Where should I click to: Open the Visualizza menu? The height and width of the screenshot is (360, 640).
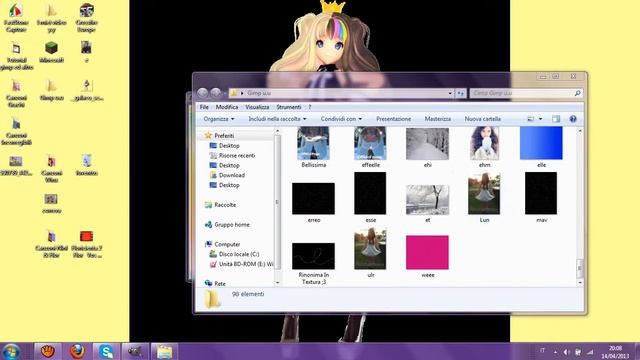point(257,107)
